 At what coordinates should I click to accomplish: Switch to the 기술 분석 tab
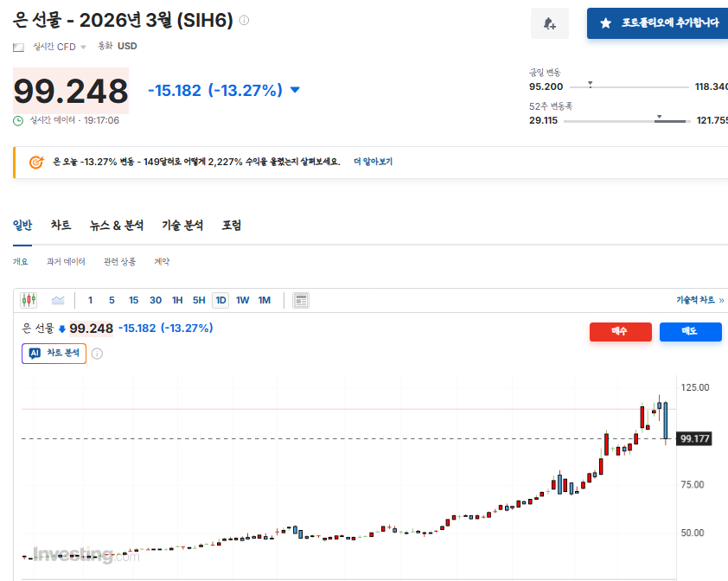182,225
